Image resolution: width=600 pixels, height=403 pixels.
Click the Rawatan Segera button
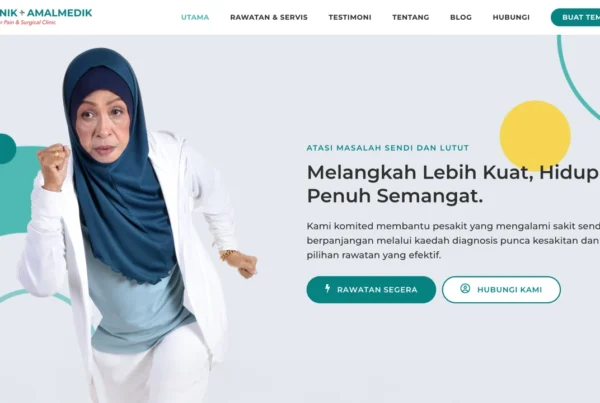pyautogui.click(x=371, y=290)
